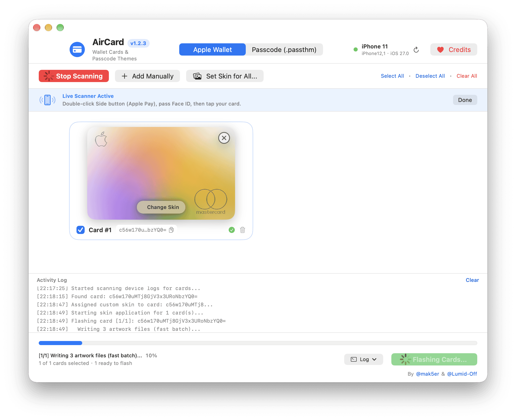Image resolution: width=516 pixels, height=420 pixels.
Task: Open Set Skin for All dialog
Action: (225, 76)
